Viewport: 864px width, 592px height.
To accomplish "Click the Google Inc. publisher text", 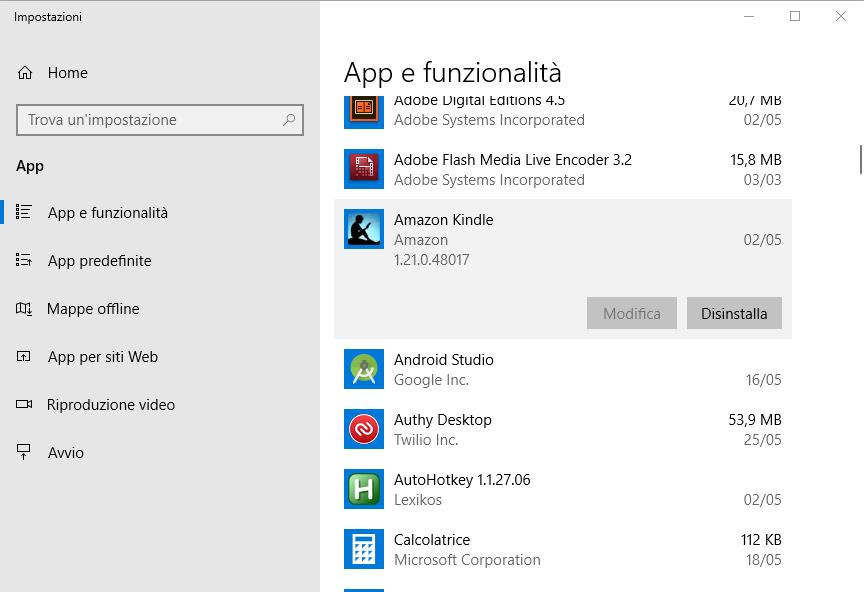I will tap(431, 380).
